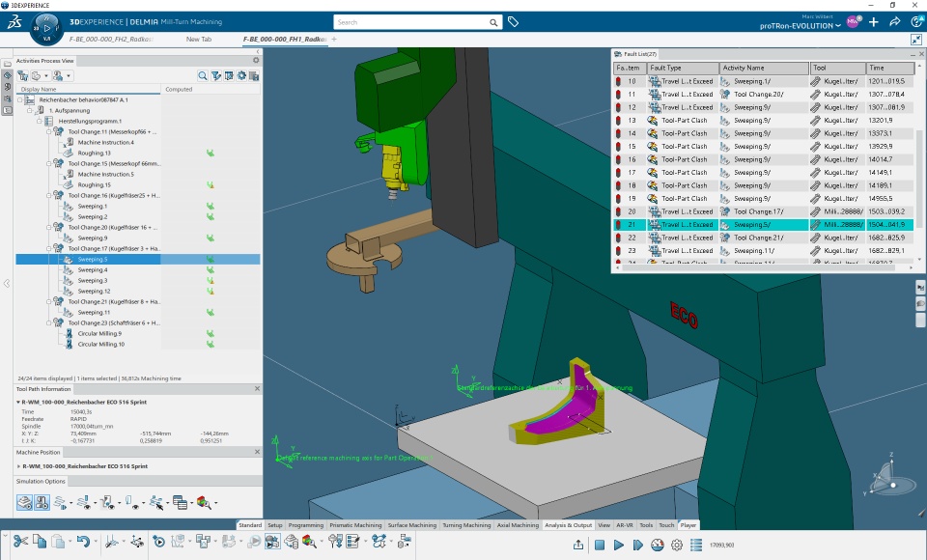Click the cogwheel icon beside the columns icon
The image size is (927, 560).
pyautogui.click(x=241, y=75)
